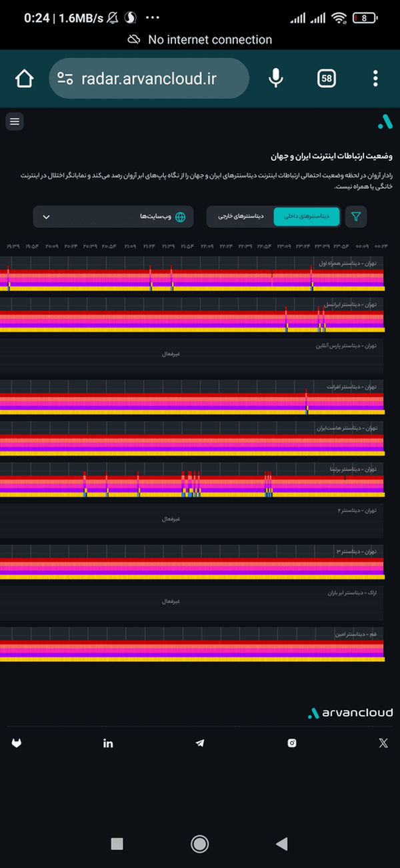Tap the radar.arvancloud.ir address field
This screenshot has height=868, width=400.
click(x=149, y=79)
